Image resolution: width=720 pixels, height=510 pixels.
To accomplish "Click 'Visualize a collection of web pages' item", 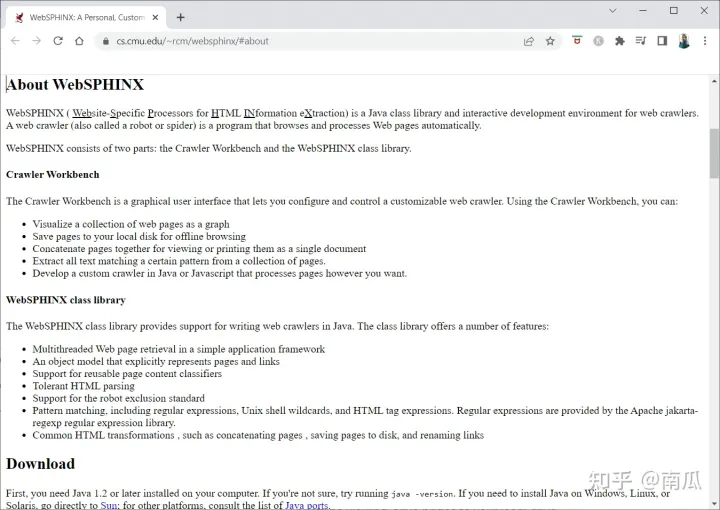I will pyautogui.click(x=131, y=224).
